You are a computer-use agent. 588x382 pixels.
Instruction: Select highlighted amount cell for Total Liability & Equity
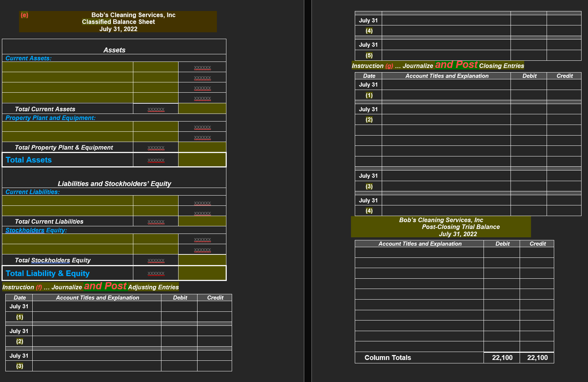point(202,273)
